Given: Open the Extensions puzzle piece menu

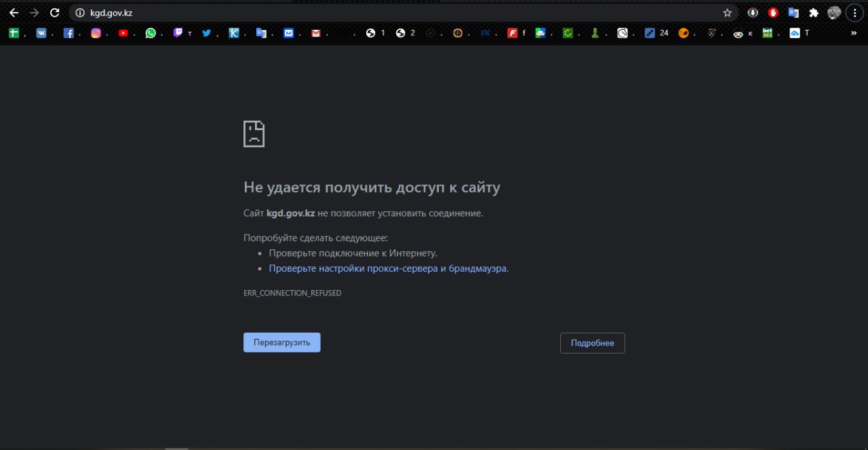Looking at the screenshot, I should point(814,12).
